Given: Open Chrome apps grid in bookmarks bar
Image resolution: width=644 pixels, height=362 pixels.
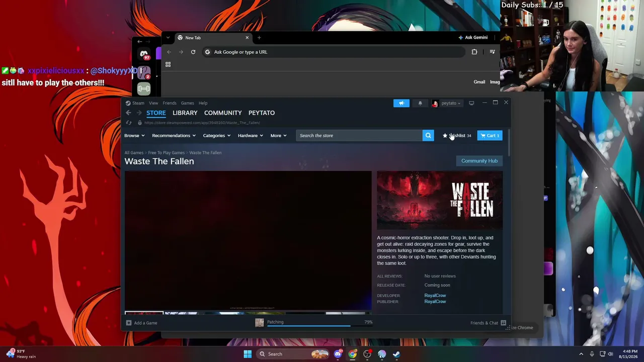Looking at the screenshot, I should pos(168,64).
